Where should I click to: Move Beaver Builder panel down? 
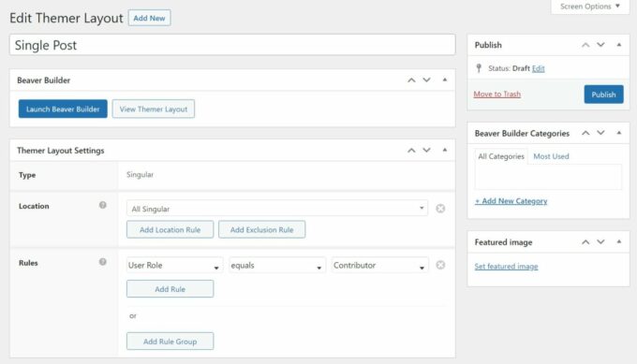(426, 80)
